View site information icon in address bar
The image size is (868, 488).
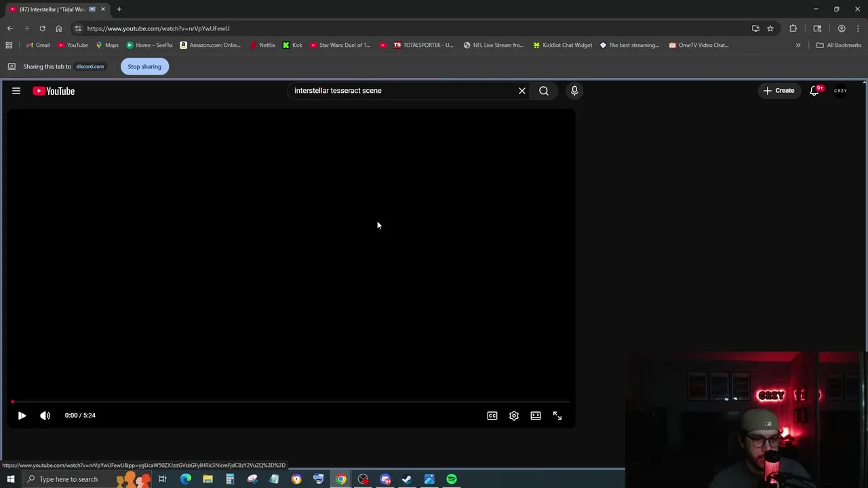click(x=78, y=28)
